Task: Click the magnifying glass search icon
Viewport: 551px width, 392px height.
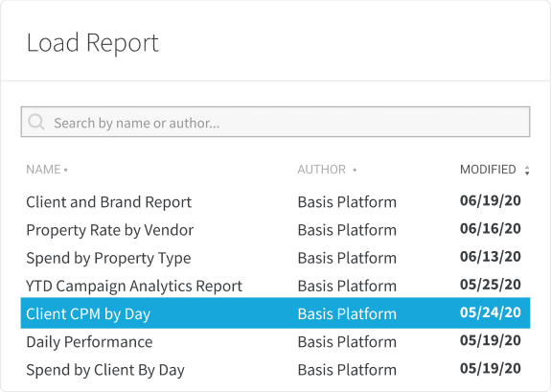Action: tap(36, 122)
